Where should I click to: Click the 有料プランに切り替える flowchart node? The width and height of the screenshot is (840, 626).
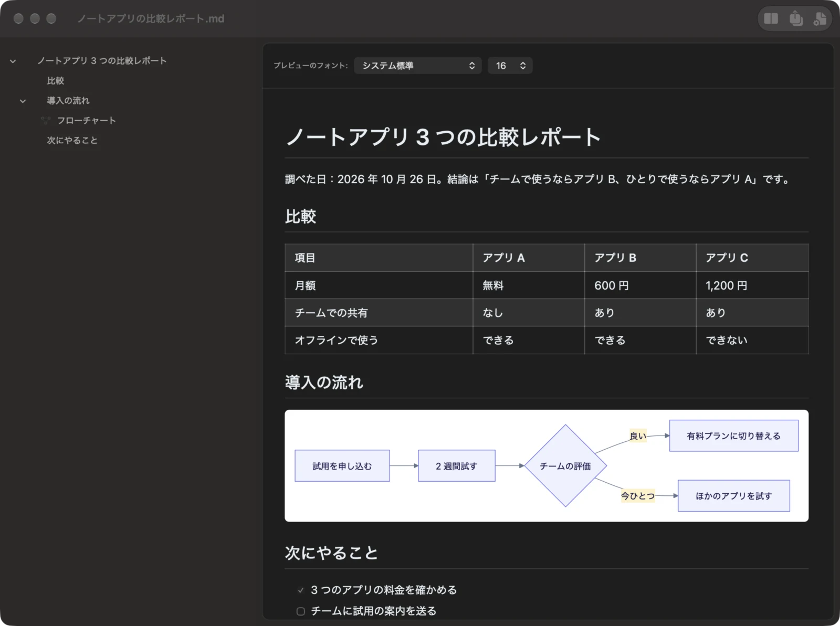[734, 436]
